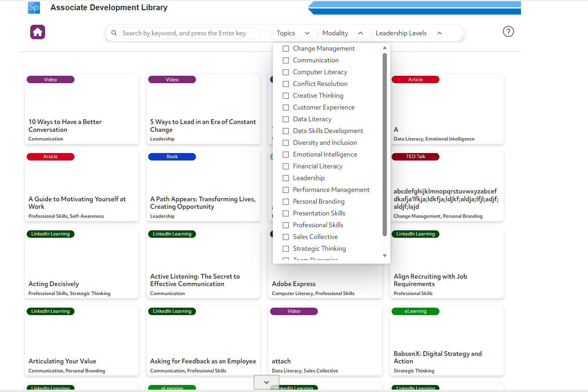
Task: Enable the Data Skills Development checkbox
Action: coord(286,131)
